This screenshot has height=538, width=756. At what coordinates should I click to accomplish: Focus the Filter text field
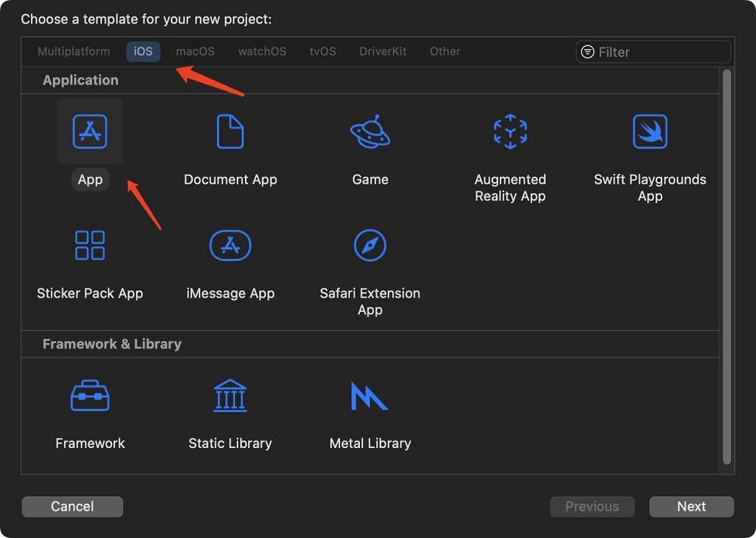coord(653,51)
